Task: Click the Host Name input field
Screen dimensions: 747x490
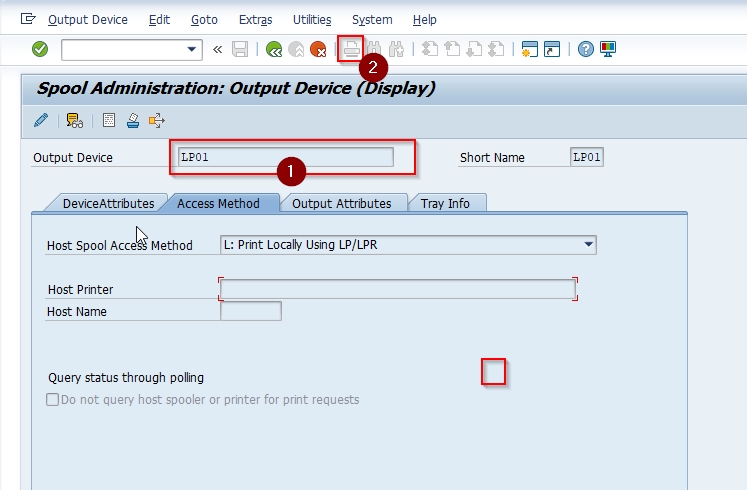Action: click(x=251, y=311)
